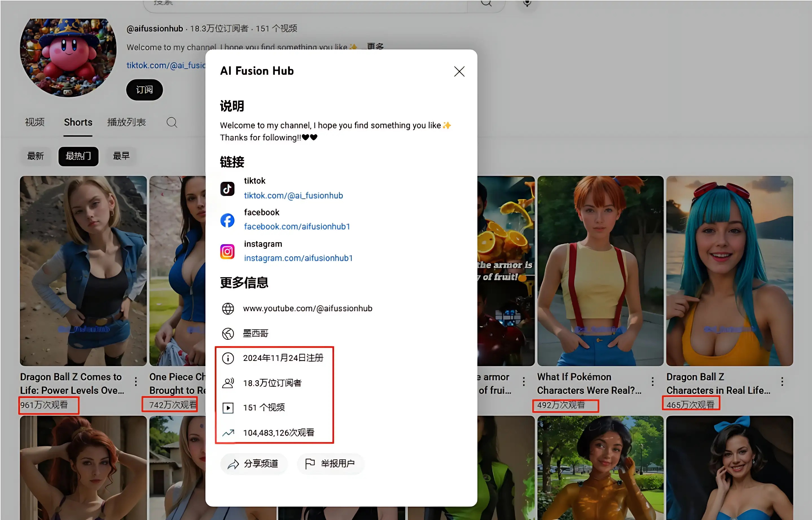Switch to the 播放列表 tab

(127, 122)
